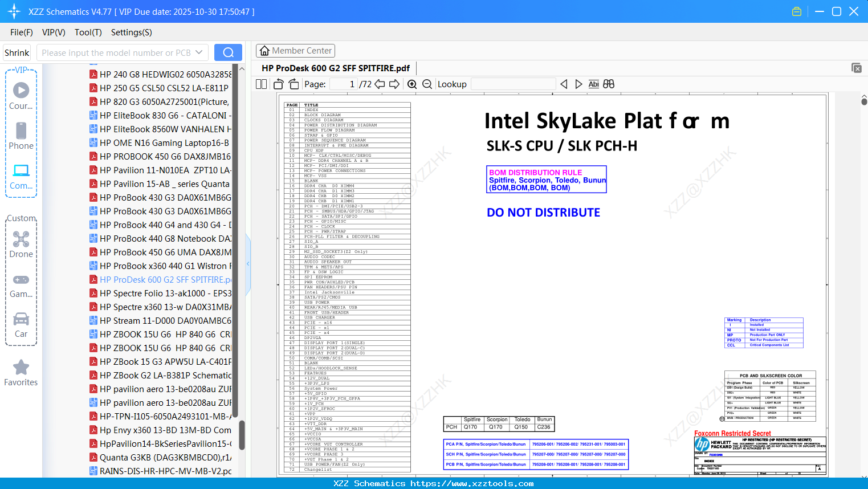Open HP Pavilion 15-AB series Quanta file

point(160,184)
